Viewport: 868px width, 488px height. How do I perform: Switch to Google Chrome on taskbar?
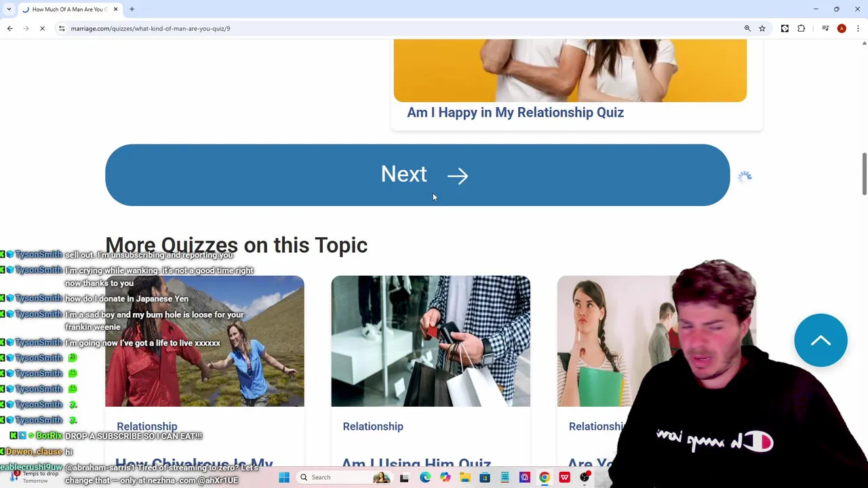click(x=545, y=477)
